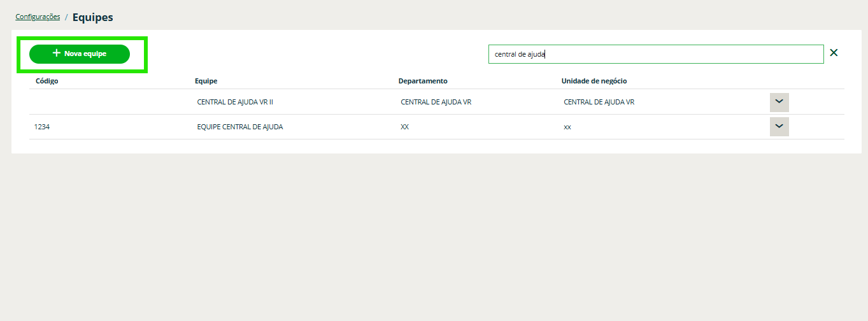868x321 pixels.
Task: Click the Equipe column header
Action: click(206, 81)
